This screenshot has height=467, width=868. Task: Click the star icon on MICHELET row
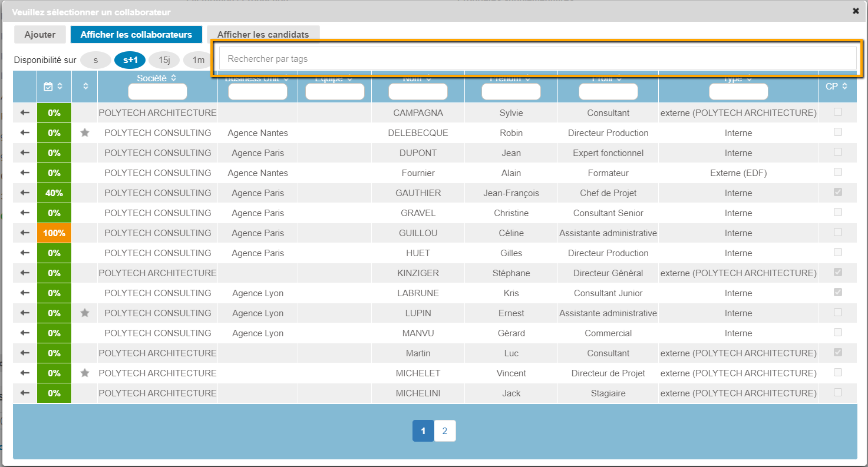[x=85, y=373]
